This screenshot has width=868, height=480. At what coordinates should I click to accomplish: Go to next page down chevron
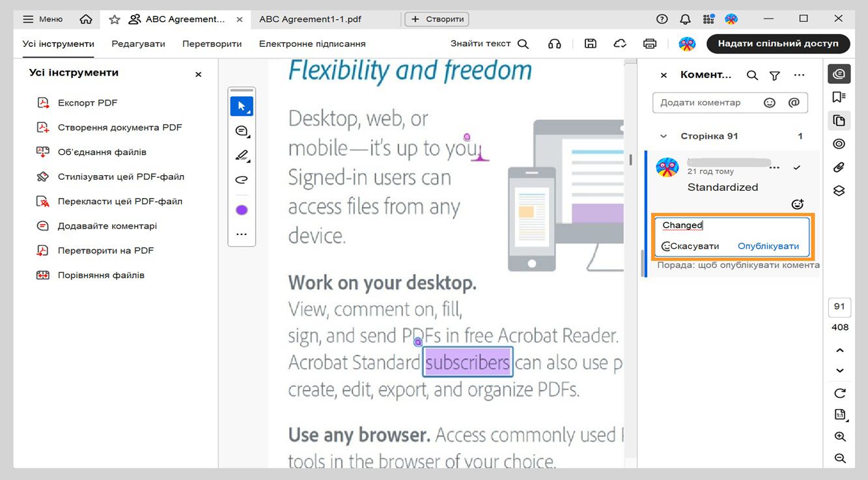click(840, 371)
